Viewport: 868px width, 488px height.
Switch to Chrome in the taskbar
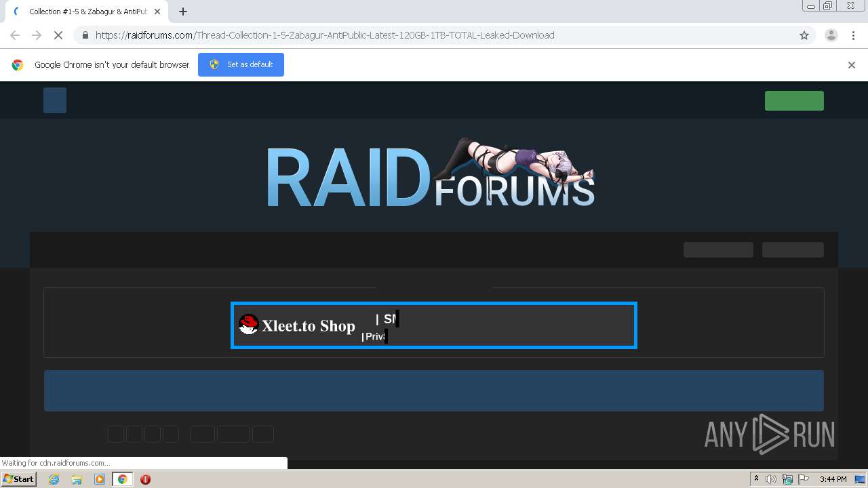coord(123,479)
